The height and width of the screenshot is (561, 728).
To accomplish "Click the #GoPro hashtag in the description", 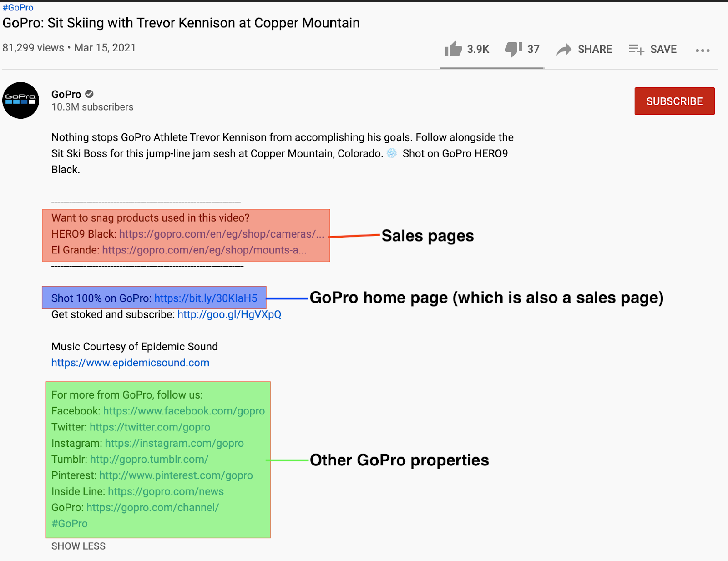I will coord(70,524).
